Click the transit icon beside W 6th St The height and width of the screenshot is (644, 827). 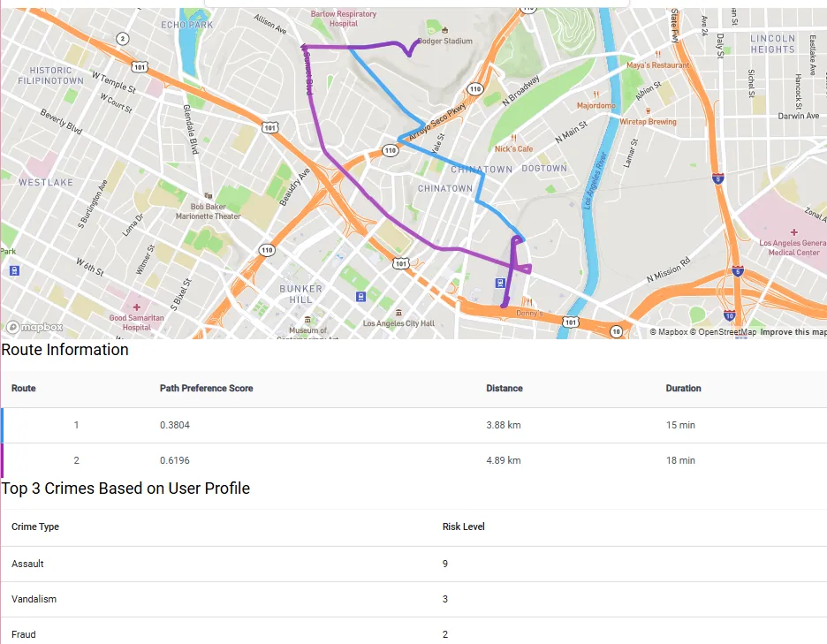tap(15, 270)
